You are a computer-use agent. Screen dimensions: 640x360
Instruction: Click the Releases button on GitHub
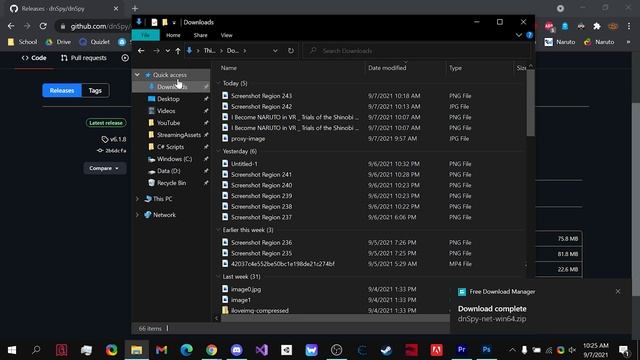click(62, 91)
